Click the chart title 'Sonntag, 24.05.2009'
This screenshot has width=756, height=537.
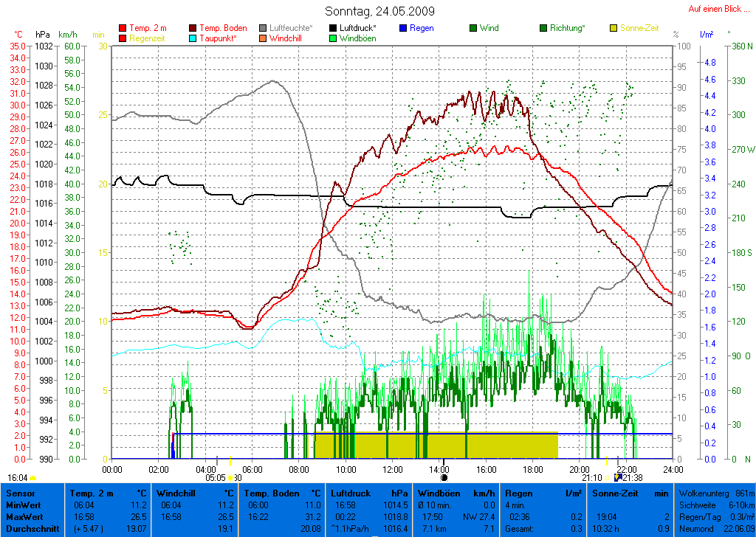coord(379,11)
